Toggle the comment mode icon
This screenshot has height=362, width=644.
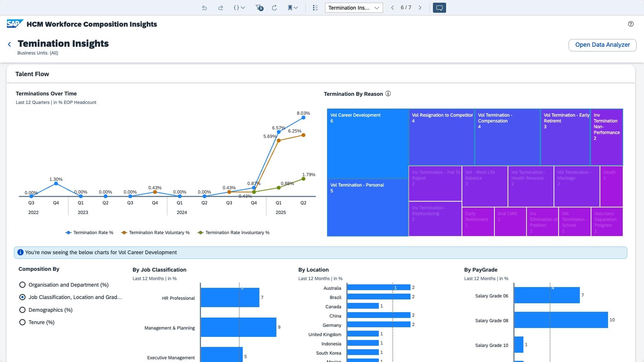[440, 8]
